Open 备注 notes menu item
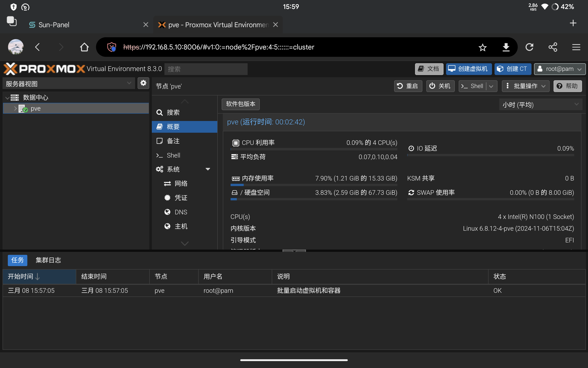 [184, 141]
